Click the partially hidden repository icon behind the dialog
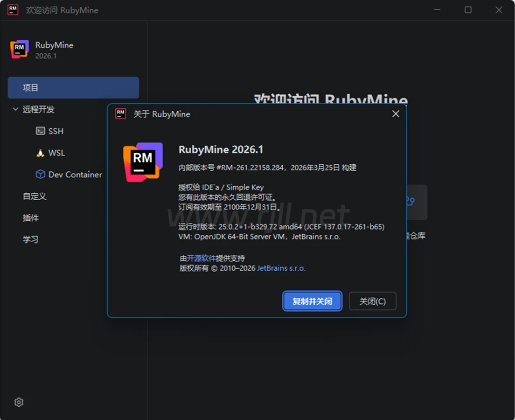 click(411, 202)
